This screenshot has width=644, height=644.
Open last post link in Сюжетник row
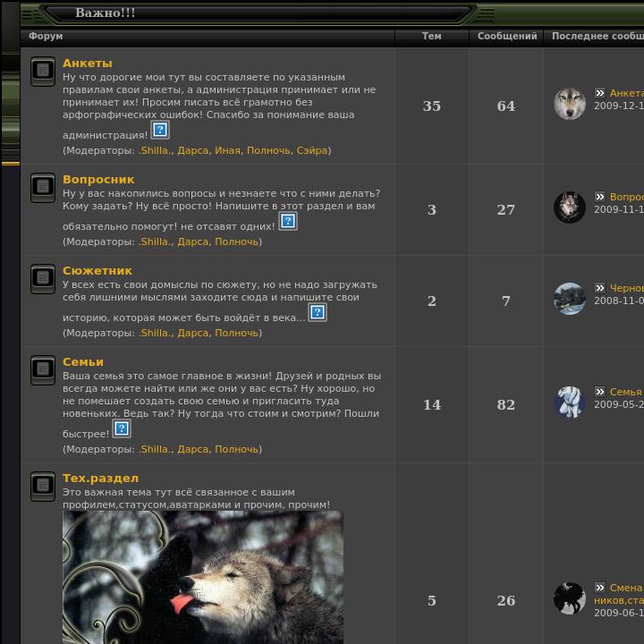[x=627, y=288]
